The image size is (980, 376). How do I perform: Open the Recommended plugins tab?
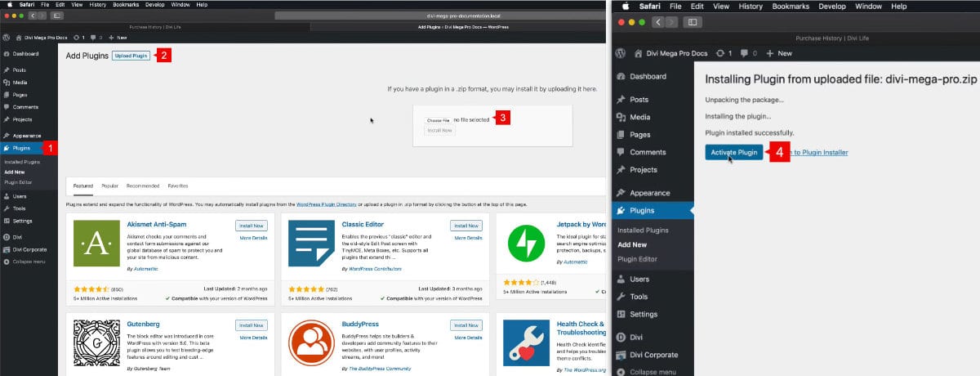pyautogui.click(x=143, y=186)
